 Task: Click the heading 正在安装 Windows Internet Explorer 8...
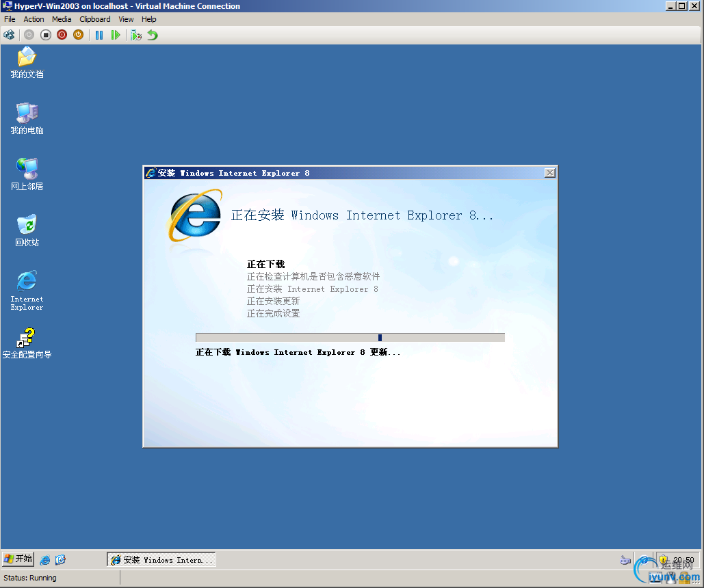362,215
